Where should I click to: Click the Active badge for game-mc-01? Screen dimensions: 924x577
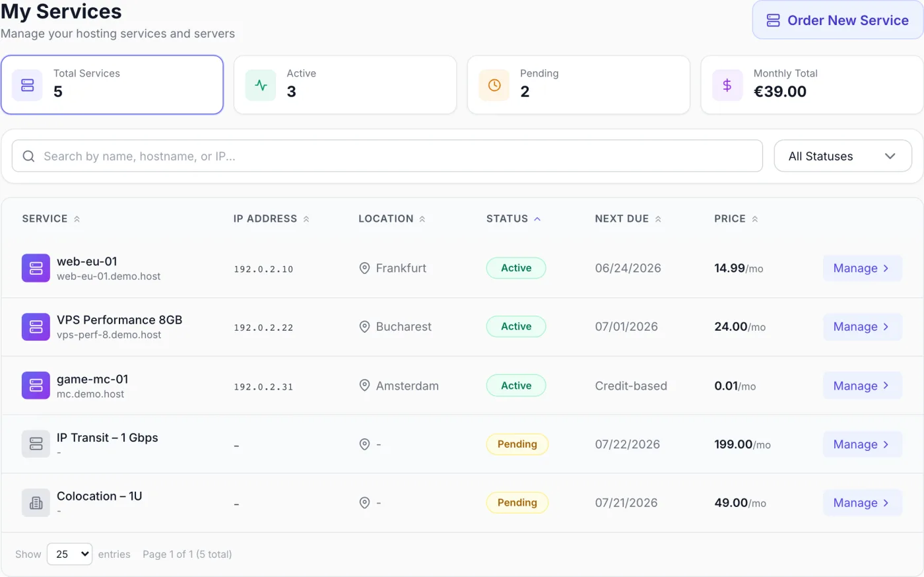click(516, 386)
